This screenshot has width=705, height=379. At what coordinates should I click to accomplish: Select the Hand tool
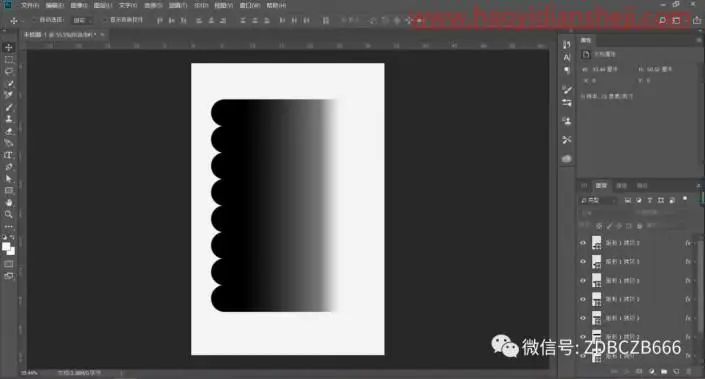click(9, 203)
